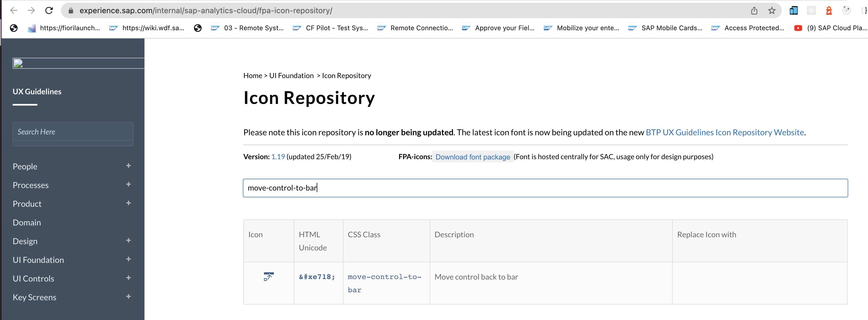868x320 pixels.
Task: Expand the People section in the sidebar
Action: click(128, 165)
